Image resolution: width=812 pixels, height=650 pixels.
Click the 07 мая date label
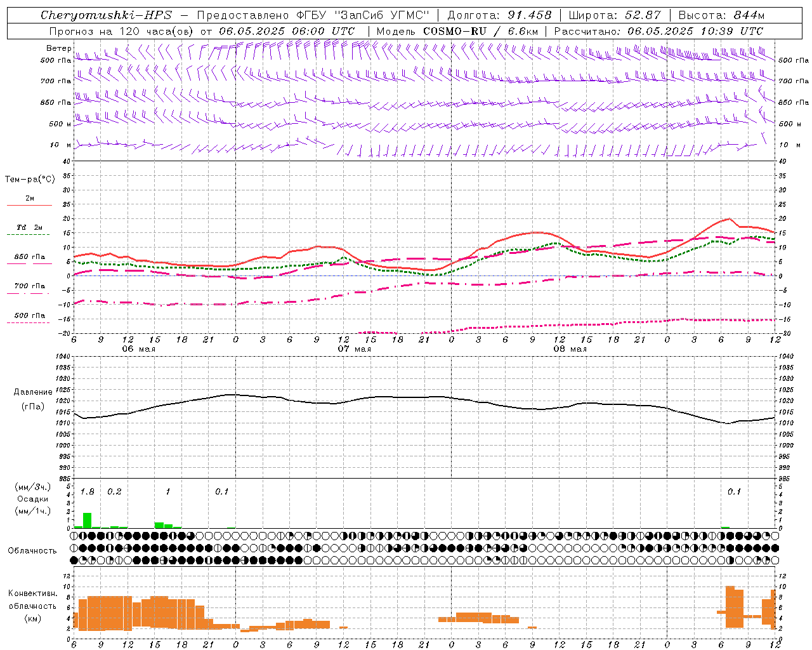pyautogui.click(x=354, y=348)
